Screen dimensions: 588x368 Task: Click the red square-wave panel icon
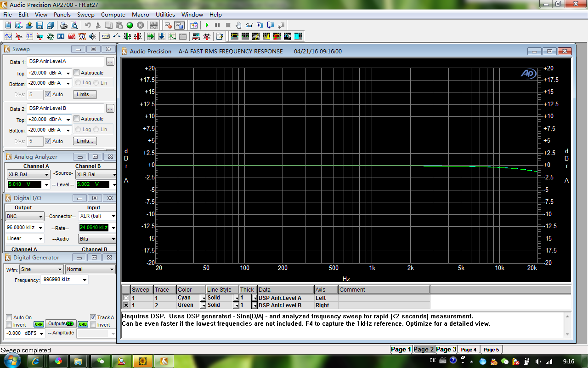click(72, 36)
